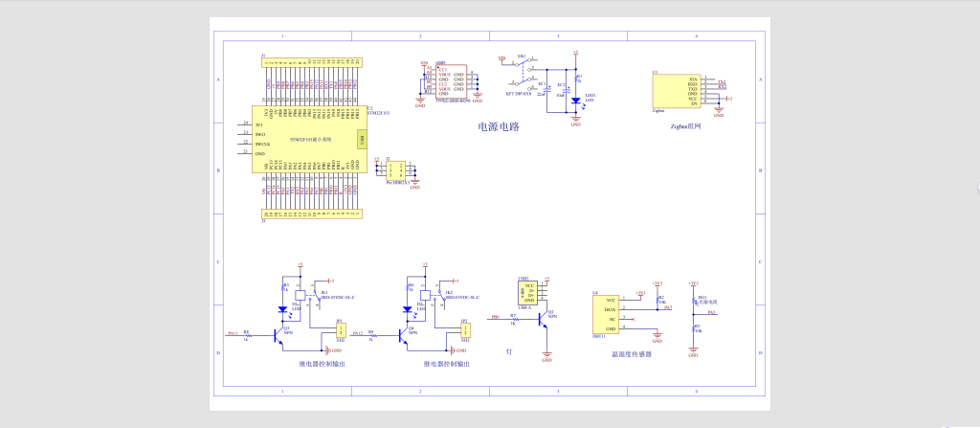Click the Zigbee组网 label
This screenshot has width=980, height=428.
[687, 126]
